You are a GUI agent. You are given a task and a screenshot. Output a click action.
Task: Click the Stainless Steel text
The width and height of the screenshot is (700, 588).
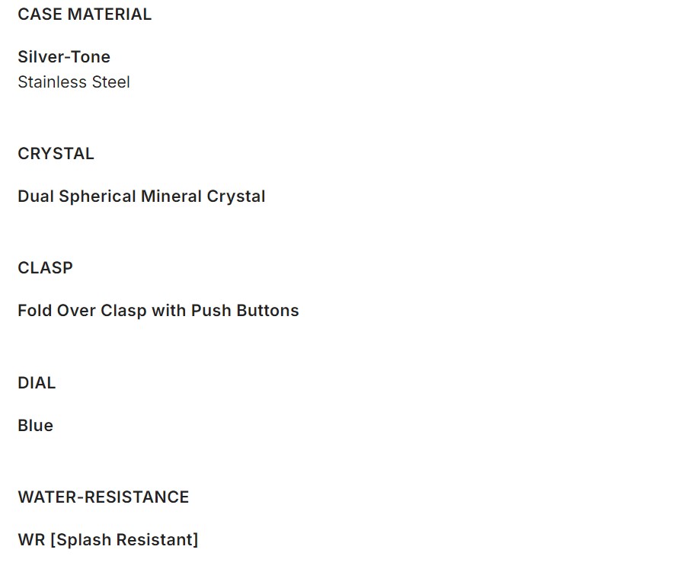pos(74,82)
